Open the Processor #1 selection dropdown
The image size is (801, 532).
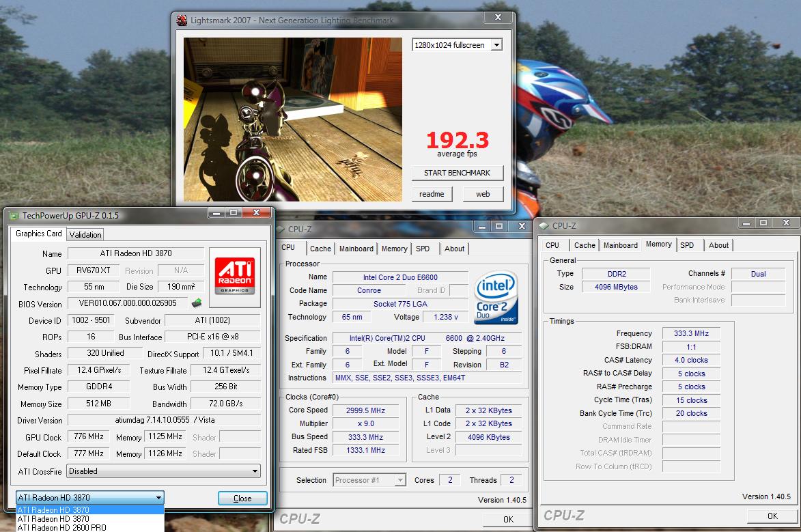click(x=400, y=480)
